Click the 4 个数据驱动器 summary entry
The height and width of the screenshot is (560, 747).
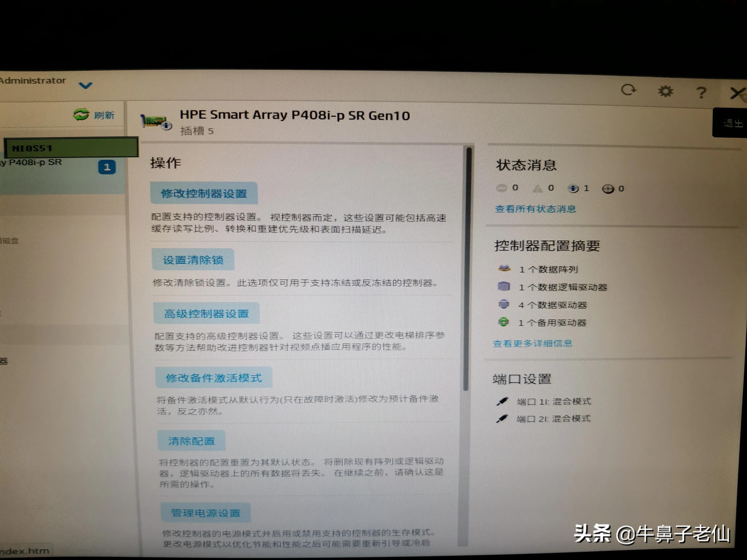click(552, 305)
